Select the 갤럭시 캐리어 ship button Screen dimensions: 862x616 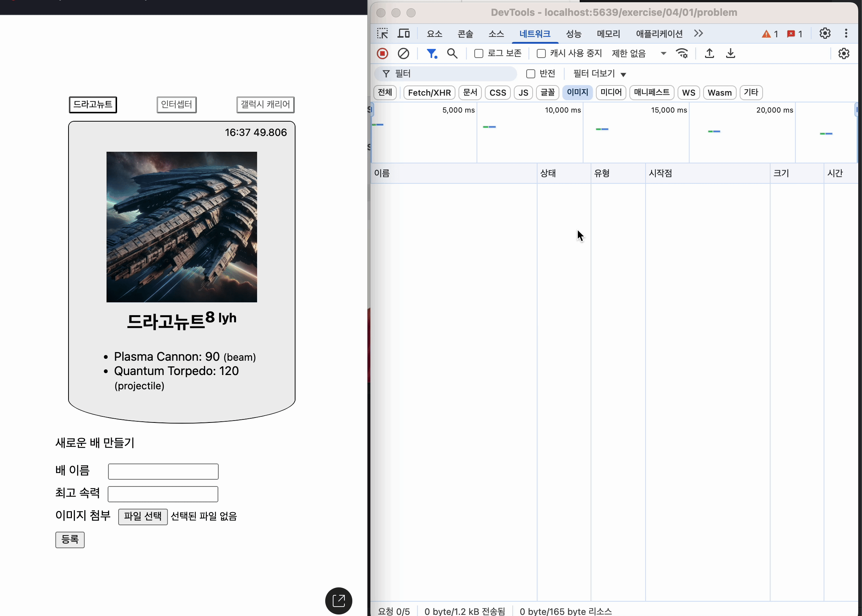click(265, 104)
